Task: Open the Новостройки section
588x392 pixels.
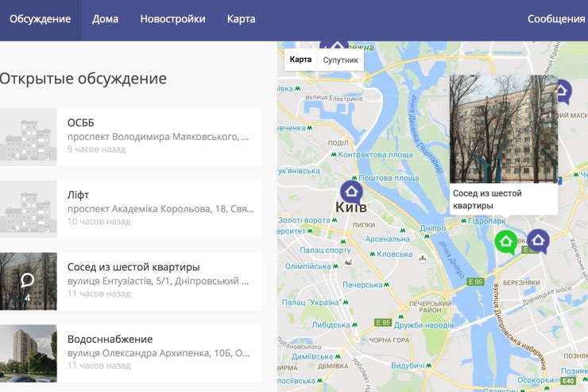Action: click(x=172, y=19)
